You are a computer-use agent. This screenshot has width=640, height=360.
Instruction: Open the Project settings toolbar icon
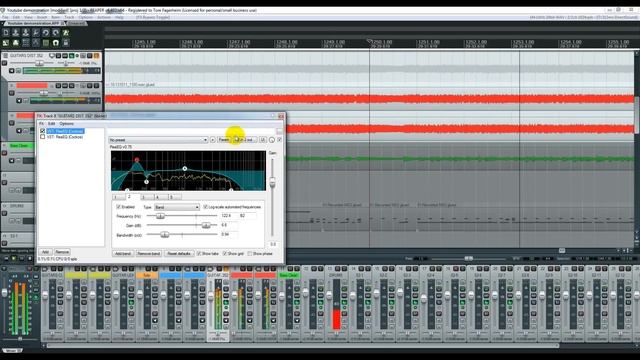pyautogui.click(x=36, y=33)
